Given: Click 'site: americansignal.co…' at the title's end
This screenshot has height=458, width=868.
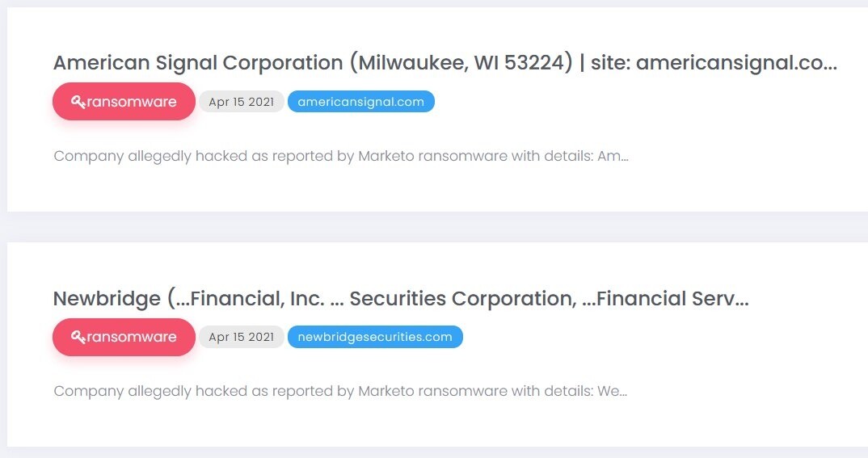Looking at the screenshot, I should [x=714, y=63].
